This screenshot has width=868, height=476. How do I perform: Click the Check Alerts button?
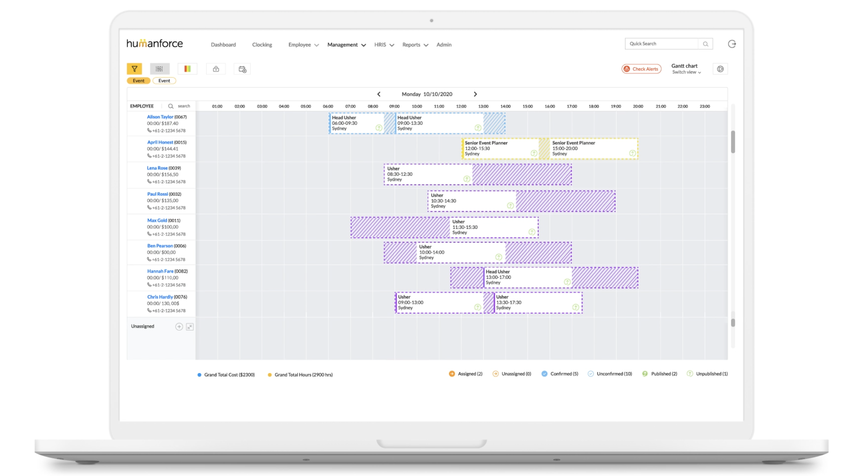(x=641, y=69)
